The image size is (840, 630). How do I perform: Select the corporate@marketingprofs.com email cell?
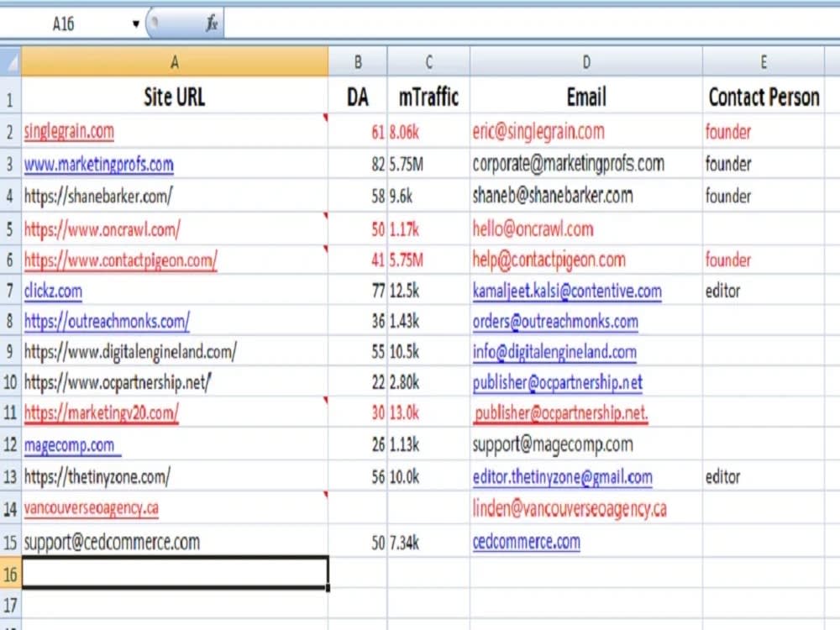586,164
